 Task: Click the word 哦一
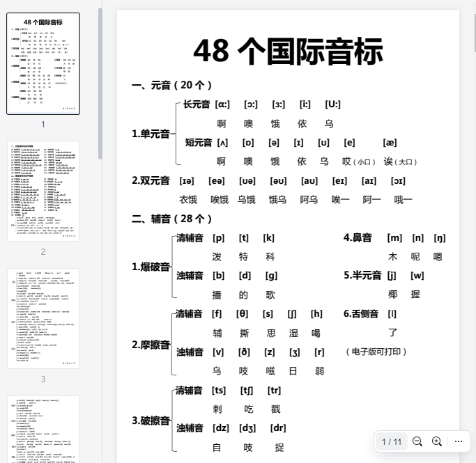[403, 200]
